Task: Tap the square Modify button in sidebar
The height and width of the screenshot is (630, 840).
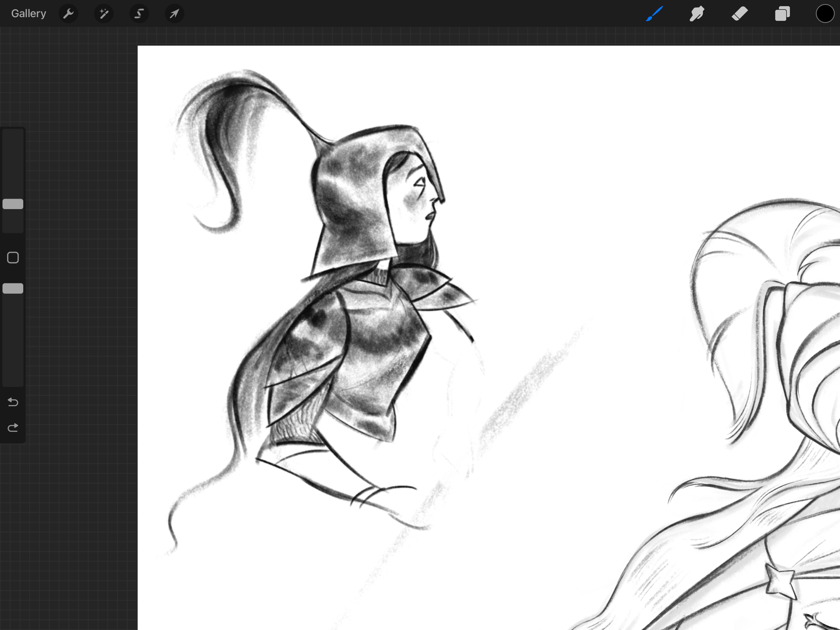Action: (x=13, y=257)
